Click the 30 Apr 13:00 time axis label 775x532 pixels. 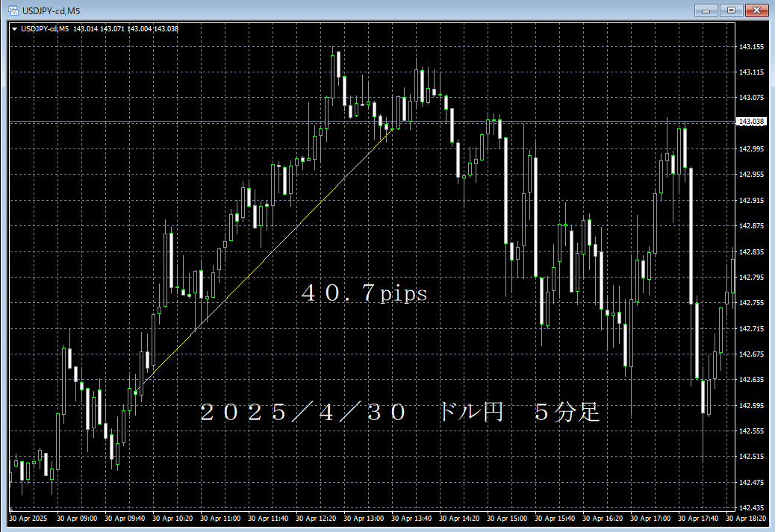click(364, 518)
